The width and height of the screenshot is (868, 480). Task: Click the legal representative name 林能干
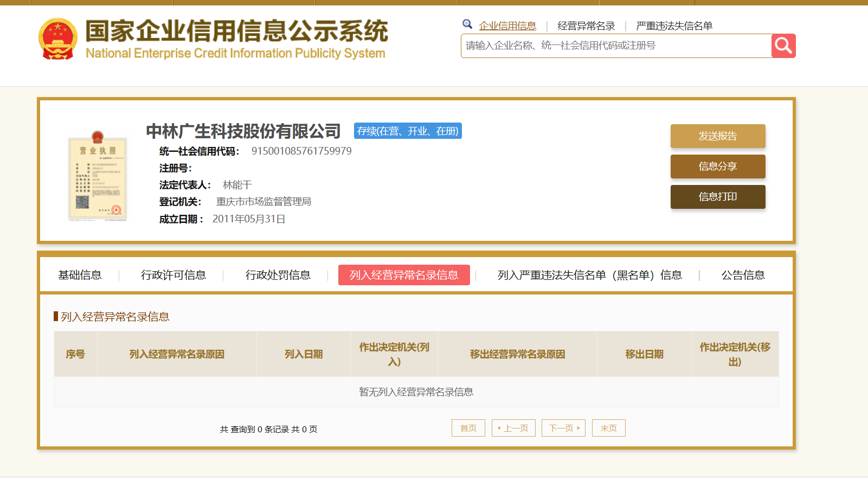[237, 185]
